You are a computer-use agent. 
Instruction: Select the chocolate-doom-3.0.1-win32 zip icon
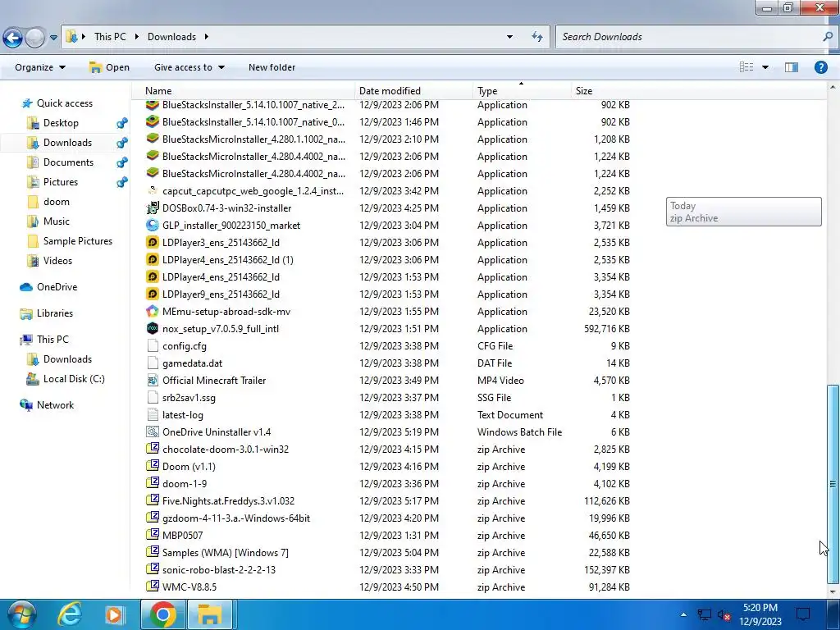[153, 449]
